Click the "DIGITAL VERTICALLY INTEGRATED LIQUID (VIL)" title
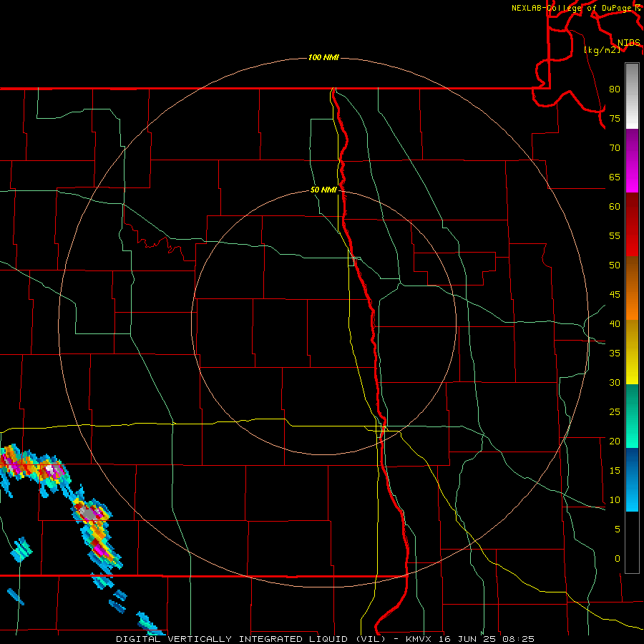The height and width of the screenshot is (644, 644). pyautogui.click(x=250, y=639)
